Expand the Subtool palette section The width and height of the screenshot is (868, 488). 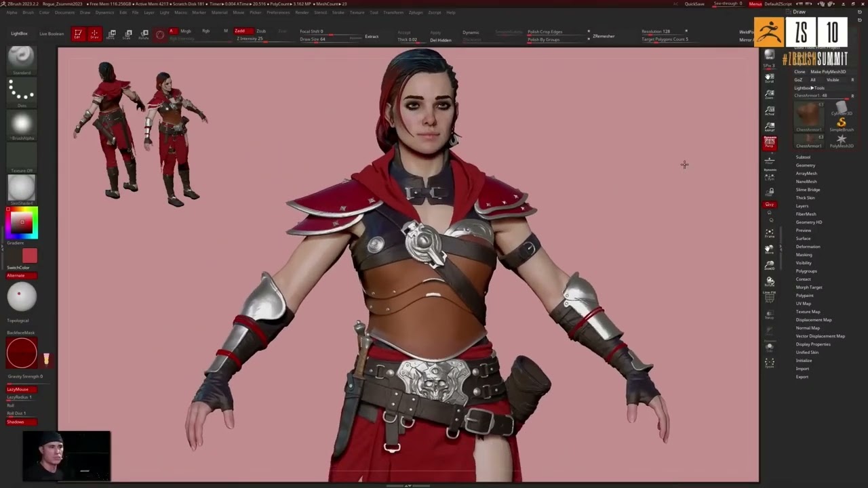pyautogui.click(x=803, y=157)
